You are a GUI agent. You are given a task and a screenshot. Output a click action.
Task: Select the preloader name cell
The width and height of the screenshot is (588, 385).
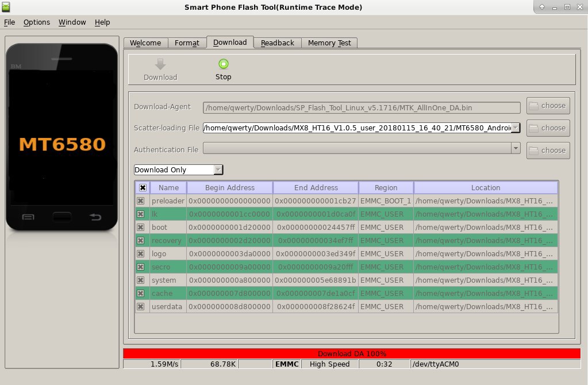168,201
